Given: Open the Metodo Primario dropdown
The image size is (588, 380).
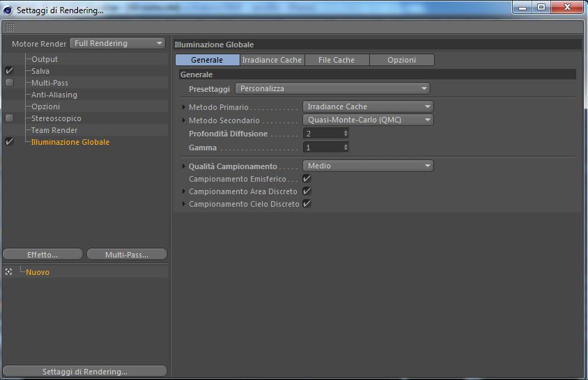Looking at the screenshot, I should [368, 106].
